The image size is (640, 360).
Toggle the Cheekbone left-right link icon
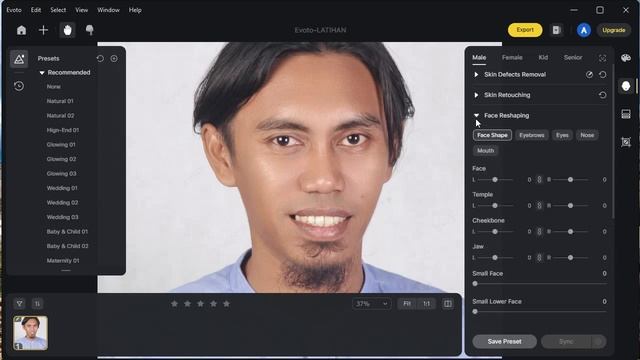tap(539, 231)
